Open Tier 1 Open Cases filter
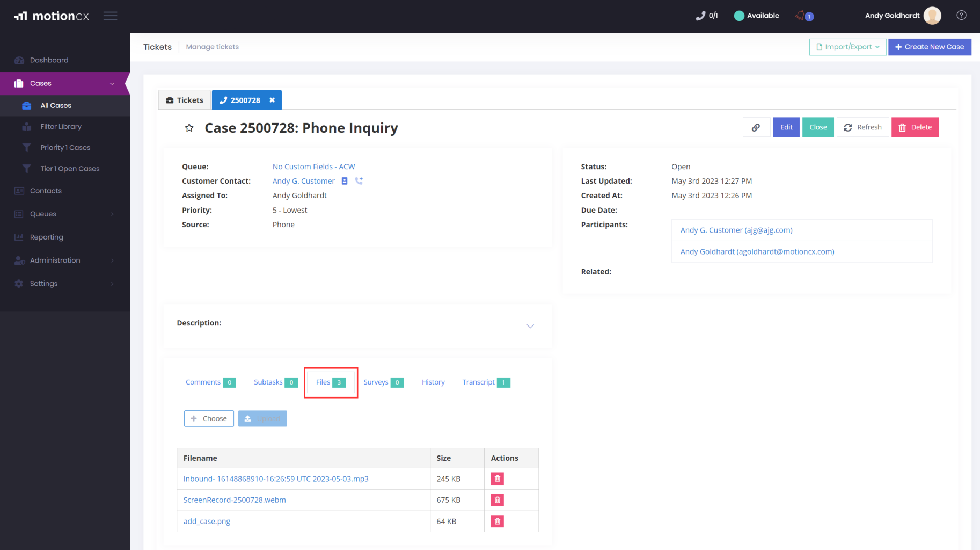The image size is (980, 550). point(65,169)
